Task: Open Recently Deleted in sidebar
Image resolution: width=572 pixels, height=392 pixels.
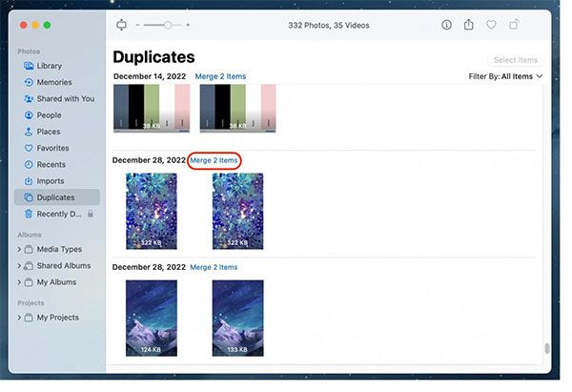Action: (57, 214)
